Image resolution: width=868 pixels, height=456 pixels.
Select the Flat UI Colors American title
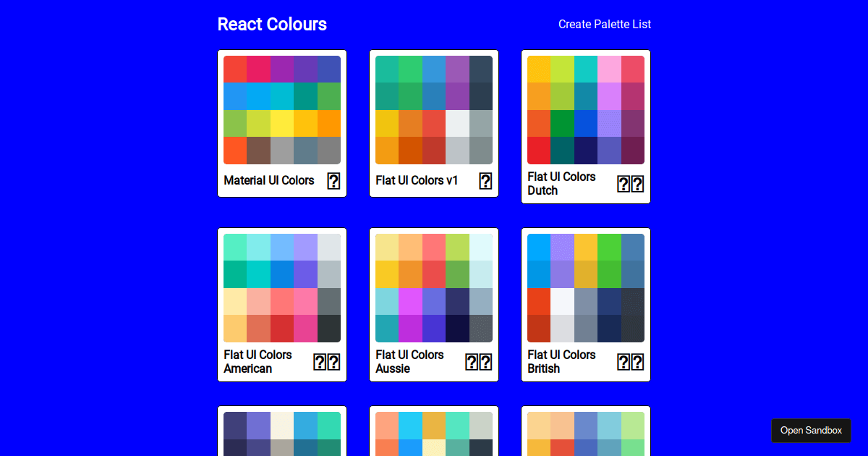258,362
